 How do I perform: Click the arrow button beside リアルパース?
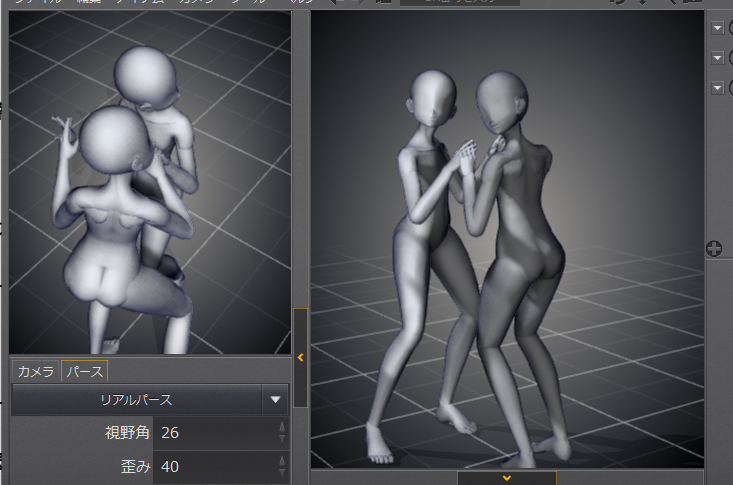(275, 400)
